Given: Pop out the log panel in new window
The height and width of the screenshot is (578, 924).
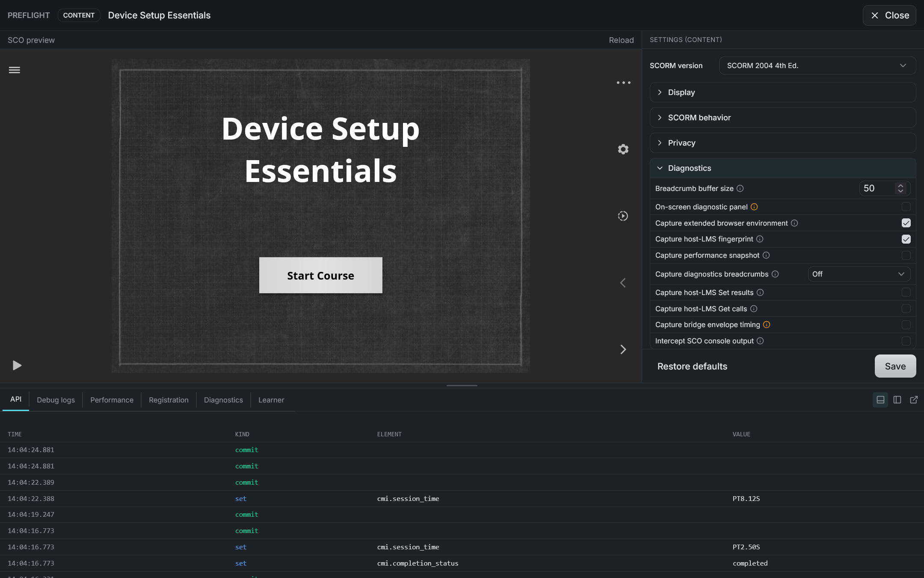Looking at the screenshot, I should [914, 400].
